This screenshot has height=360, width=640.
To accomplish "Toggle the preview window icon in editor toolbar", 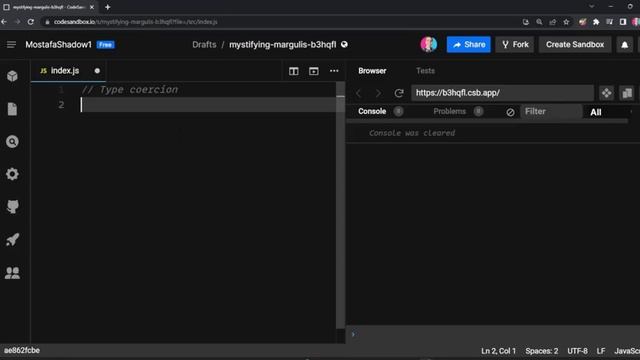I will [313, 71].
